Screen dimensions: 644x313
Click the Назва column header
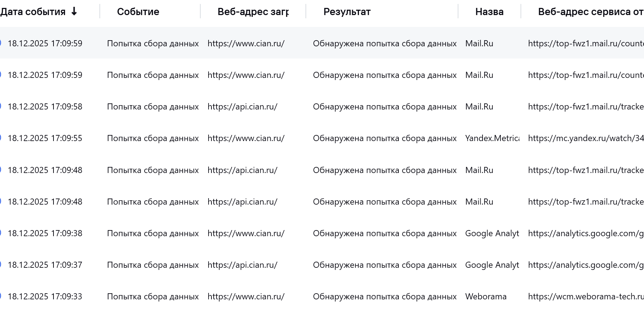click(x=489, y=11)
